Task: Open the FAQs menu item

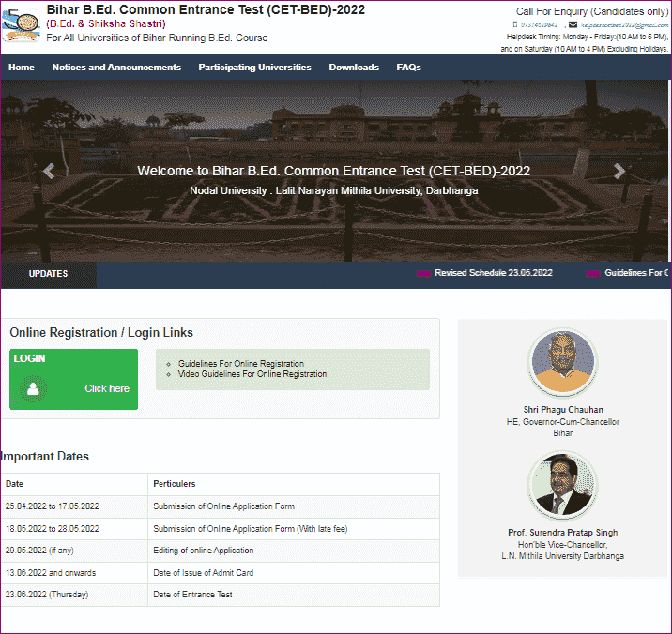Action: click(408, 68)
